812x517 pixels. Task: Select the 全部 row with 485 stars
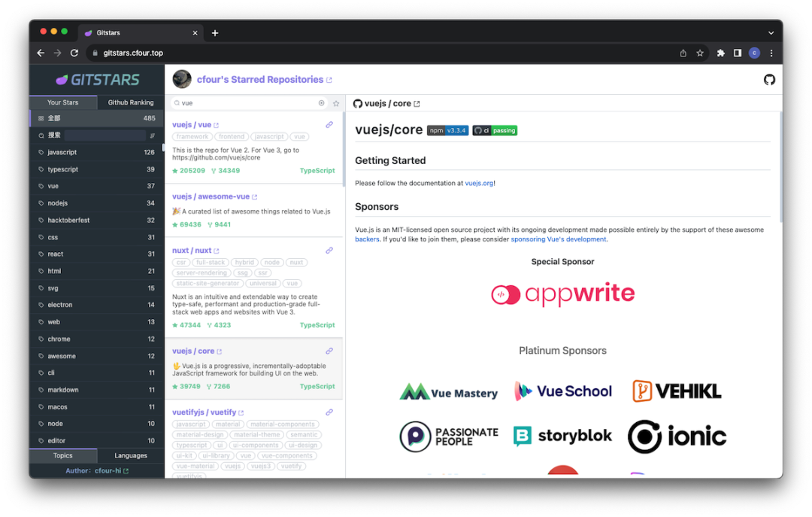97,118
